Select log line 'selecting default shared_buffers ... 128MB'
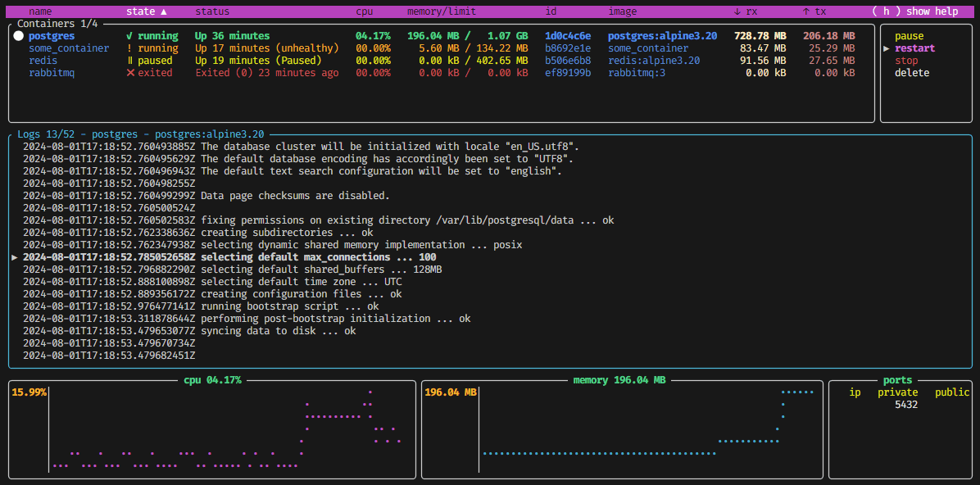 233,270
